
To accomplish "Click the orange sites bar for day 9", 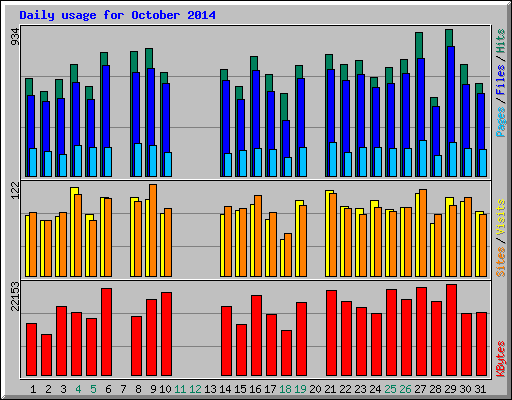I will pos(153,230).
